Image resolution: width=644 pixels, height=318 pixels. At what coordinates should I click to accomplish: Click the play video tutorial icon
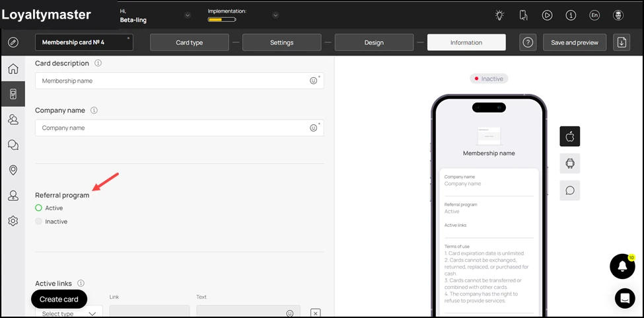(x=547, y=15)
